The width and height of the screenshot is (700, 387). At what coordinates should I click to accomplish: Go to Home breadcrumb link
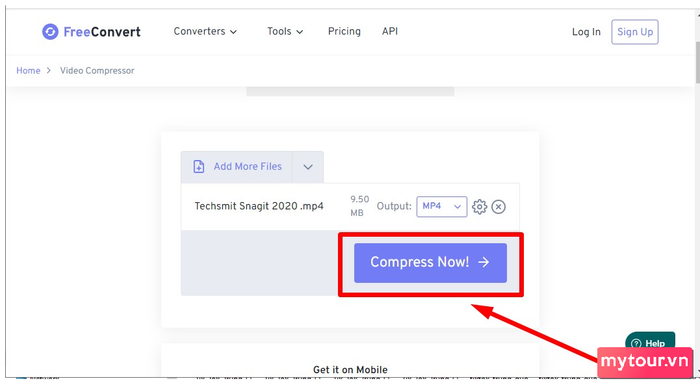pyautogui.click(x=28, y=71)
